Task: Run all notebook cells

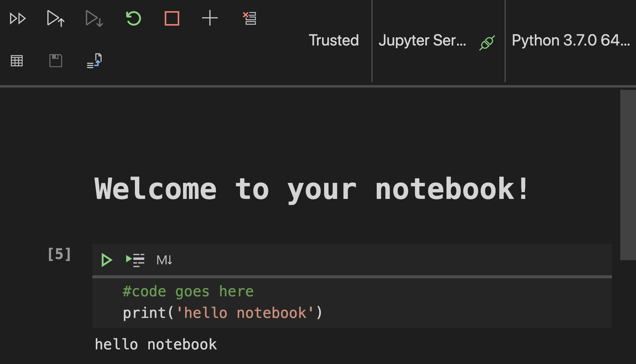Action: point(18,19)
